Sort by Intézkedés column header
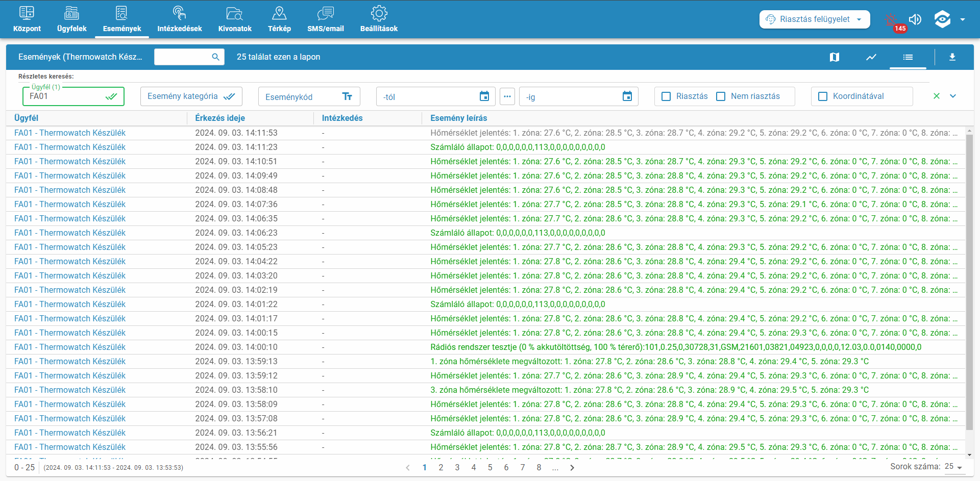 click(342, 118)
